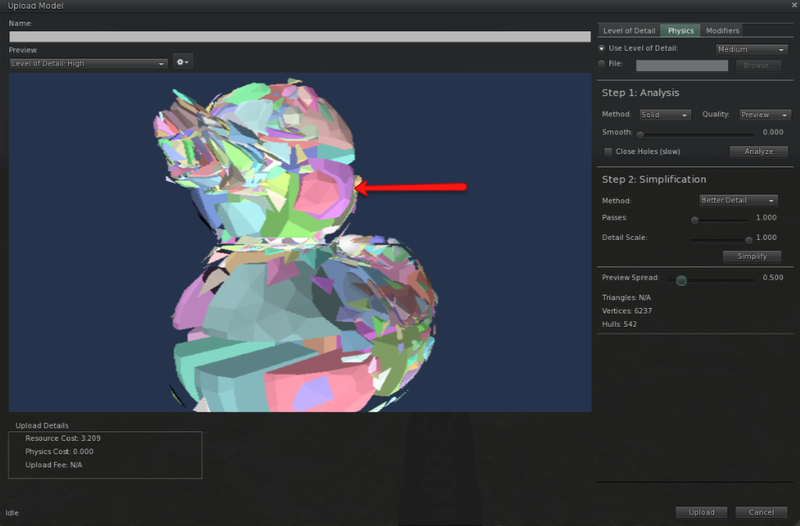Screen dimensions: 800x526
Task: Open the Solid analysis Method dropdown
Action: [665, 115]
